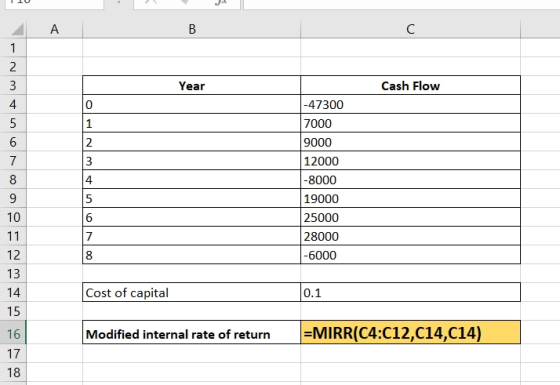This screenshot has height=385, width=560.
Task: Select column B header
Action: click(191, 29)
